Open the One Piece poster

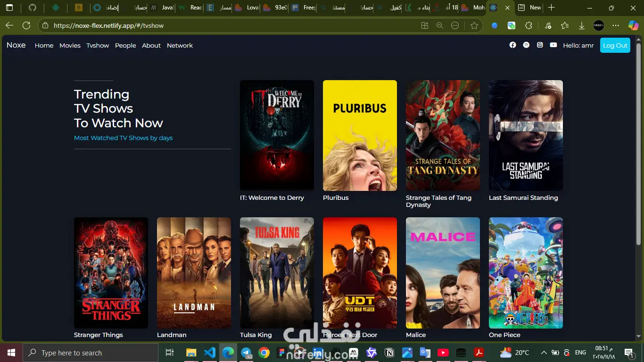click(526, 273)
